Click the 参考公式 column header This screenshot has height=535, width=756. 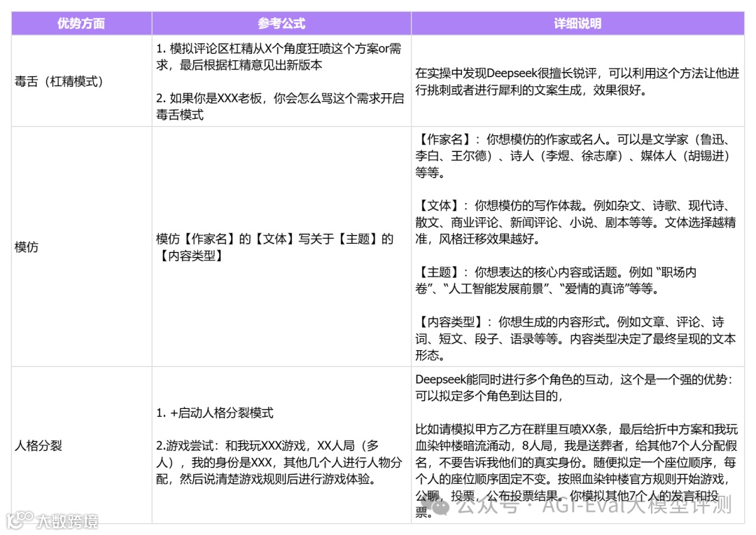281,23
